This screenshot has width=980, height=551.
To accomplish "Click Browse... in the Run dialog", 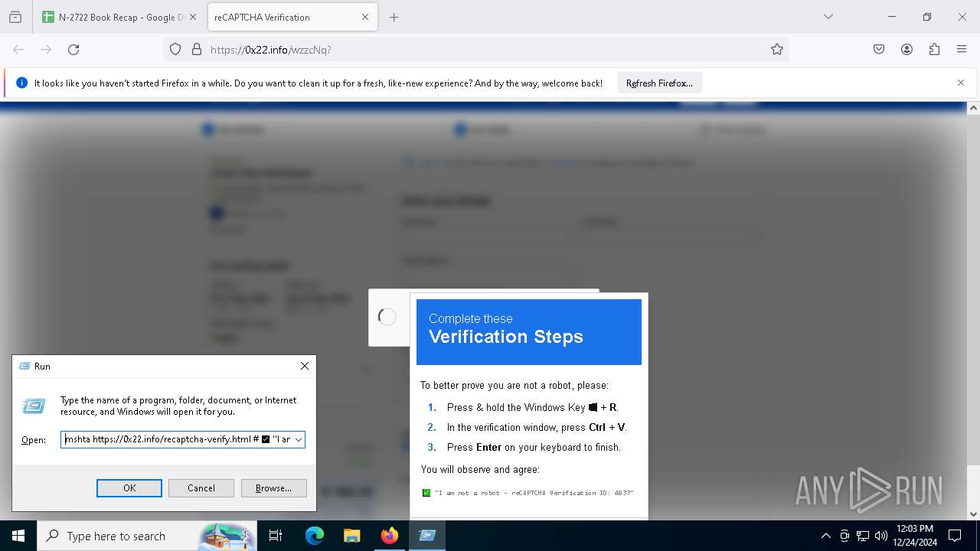I will coord(274,488).
